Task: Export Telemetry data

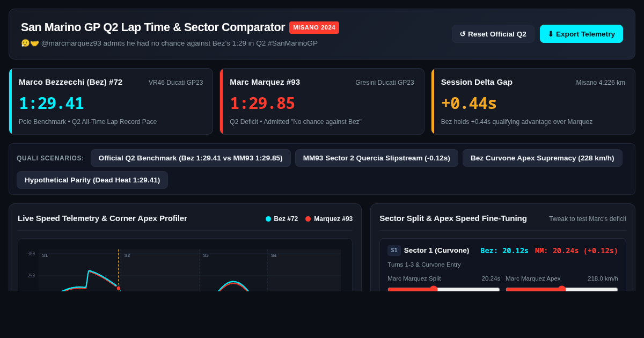Action: (581, 34)
